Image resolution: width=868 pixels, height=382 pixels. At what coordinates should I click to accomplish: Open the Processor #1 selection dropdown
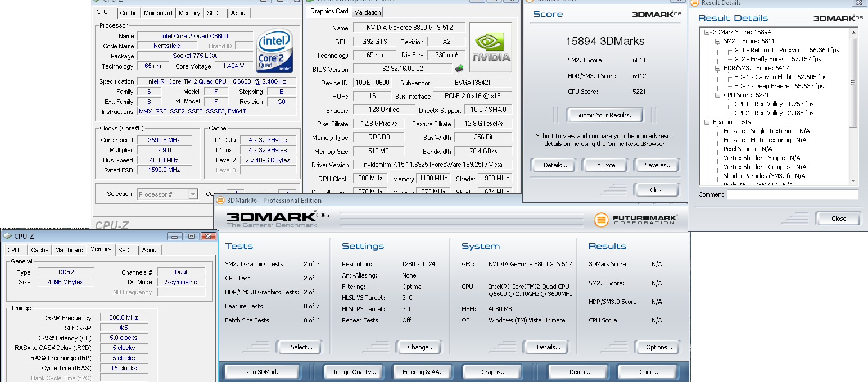tap(193, 194)
